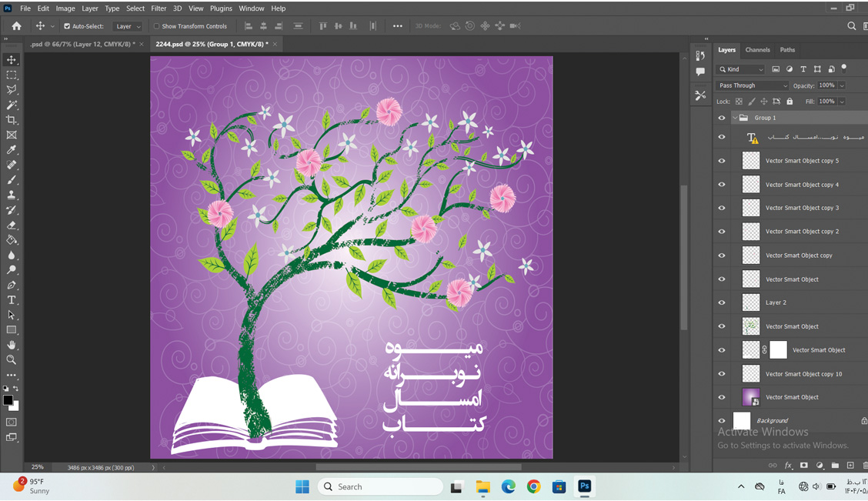Open the Filter menu
This screenshot has height=501, width=868.
pyautogui.click(x=159, y=8)
